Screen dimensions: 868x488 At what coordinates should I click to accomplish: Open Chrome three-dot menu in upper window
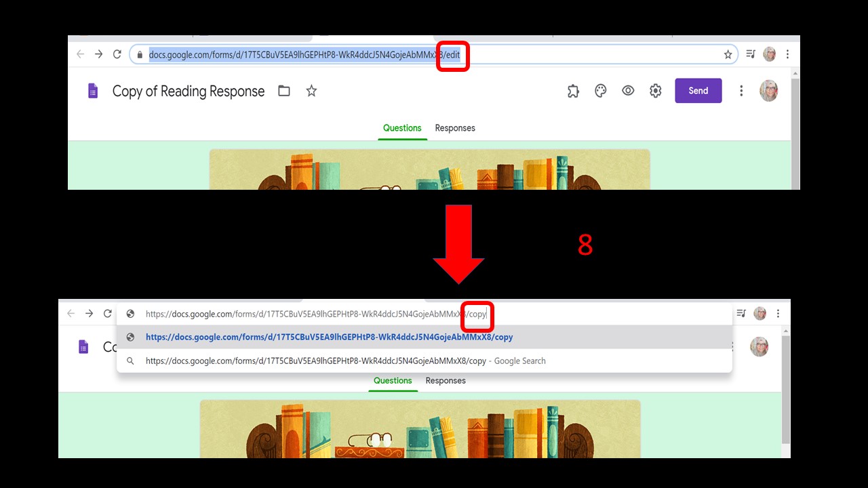787,54
